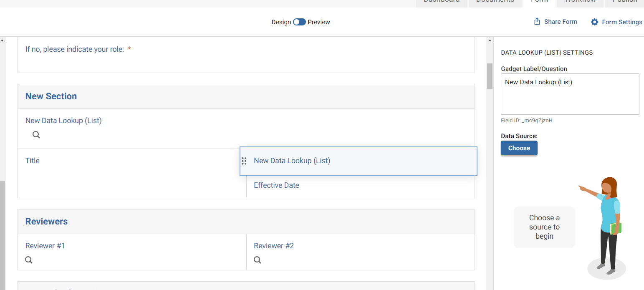644x290 pixels.
Task: Open Form Settings via the gear icon
Action: pos(594,22)
